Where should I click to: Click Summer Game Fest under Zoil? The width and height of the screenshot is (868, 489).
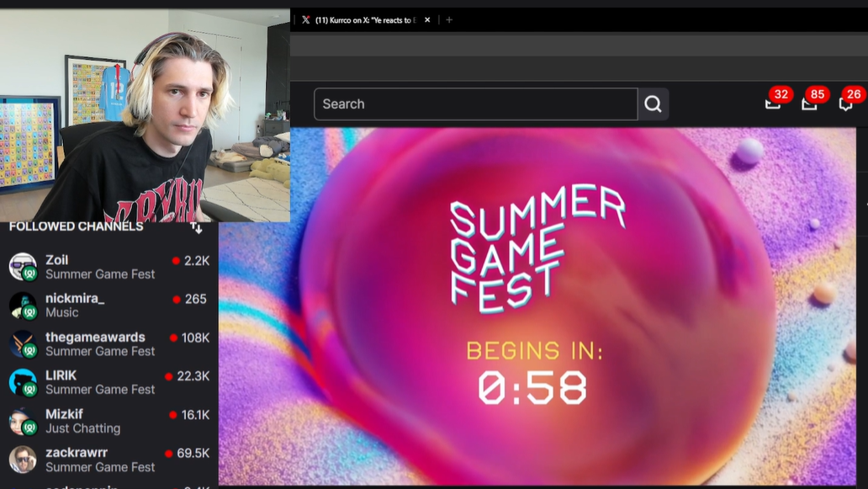(x=100, y=274)
